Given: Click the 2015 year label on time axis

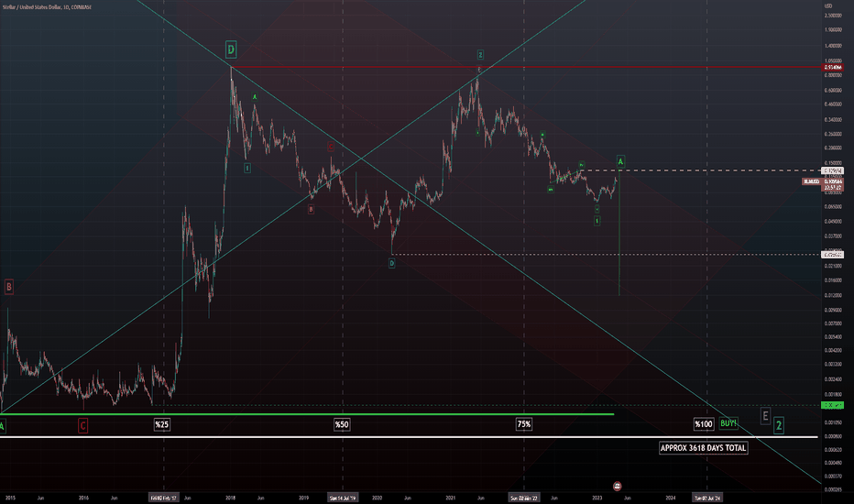Looking at the screenshot, I should tap(10, 498).
